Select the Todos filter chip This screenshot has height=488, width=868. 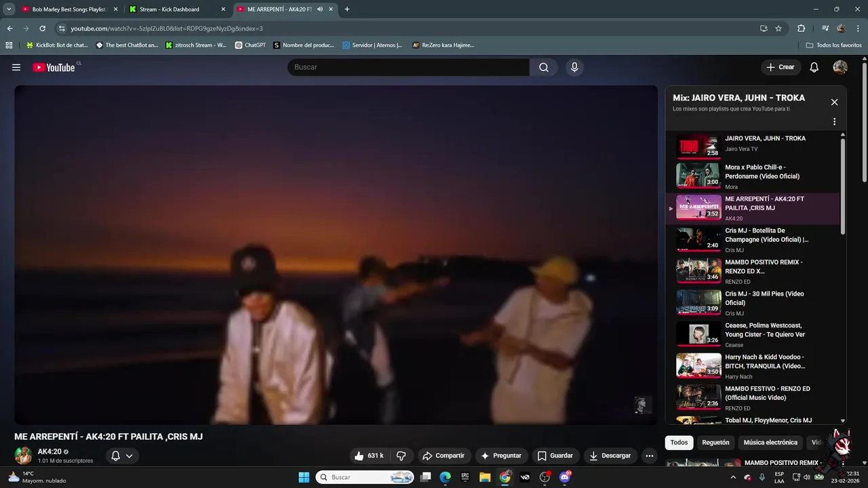pyautogui.click(x=679, y=443)
